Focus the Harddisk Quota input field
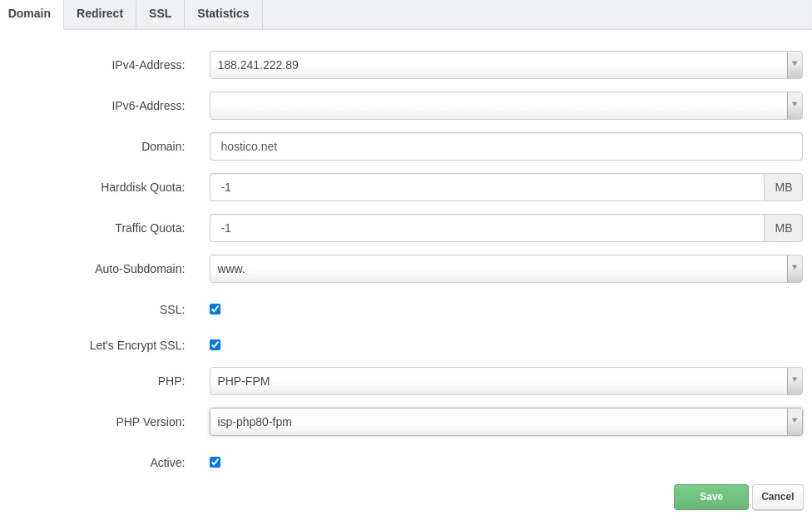Screen dimensions: 812x525 point(487,187)
